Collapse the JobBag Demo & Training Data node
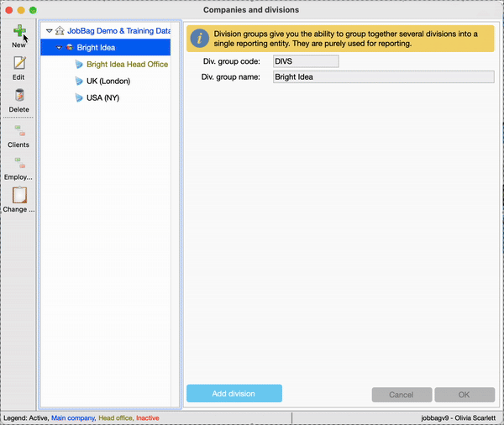The width and height of the screenshot is (504, 425). pos(50,31)
